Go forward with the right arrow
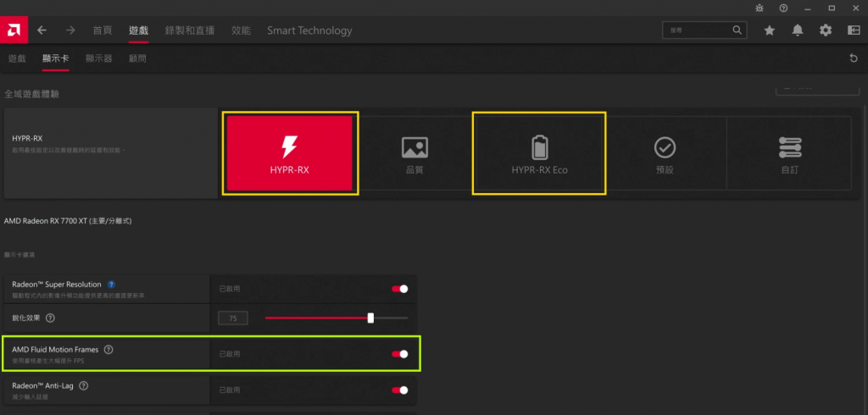This screenshot has height=415, width=868. [70, 30]
